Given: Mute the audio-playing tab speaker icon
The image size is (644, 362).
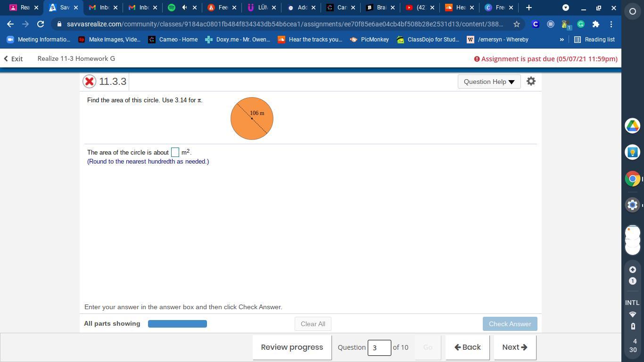Looking at the screenshot, I should [184, 8].
